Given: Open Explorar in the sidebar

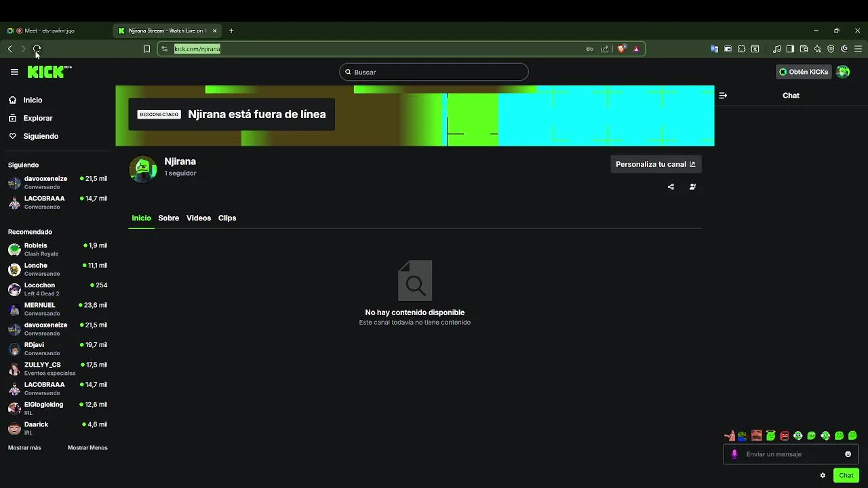Looking at the screenshot, I should [x=37, y=118].
